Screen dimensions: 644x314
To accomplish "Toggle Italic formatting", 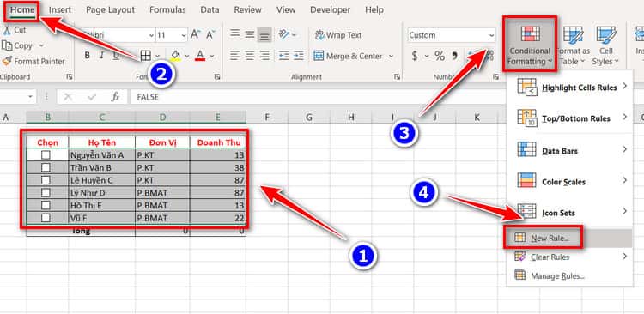I will point(101,56).
